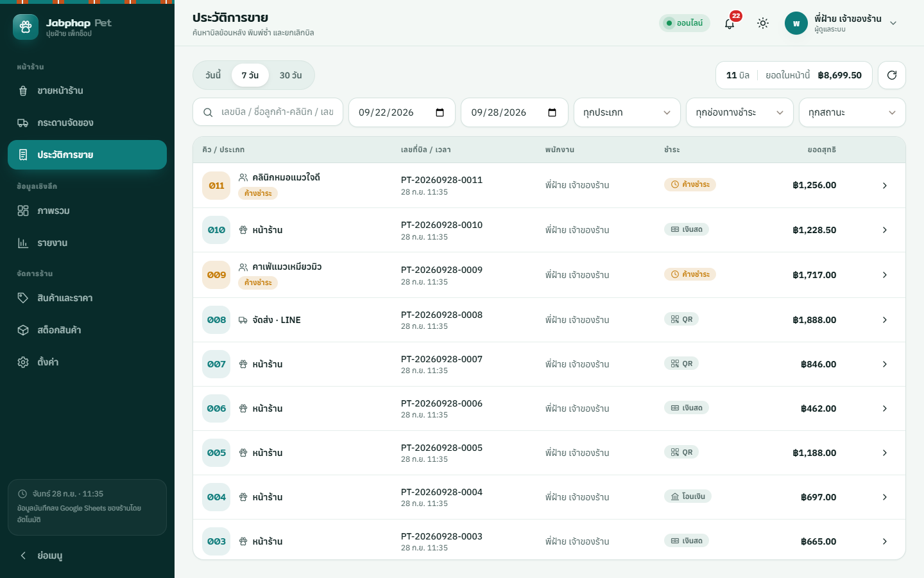Viewport: 924px width, 578px height.
Task: Click the clock icon in sidebar date card
Action: (22, 494)
